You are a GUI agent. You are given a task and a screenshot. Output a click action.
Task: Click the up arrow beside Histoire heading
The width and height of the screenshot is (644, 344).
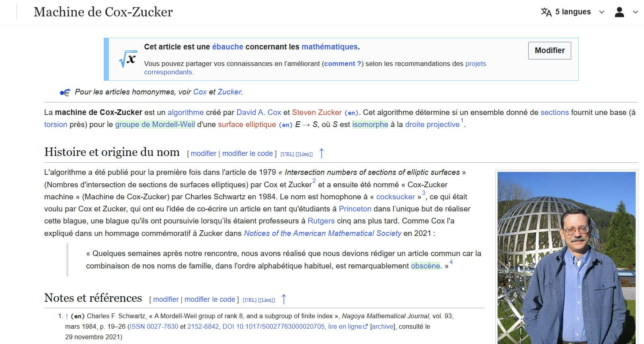[x=321, y=154]
